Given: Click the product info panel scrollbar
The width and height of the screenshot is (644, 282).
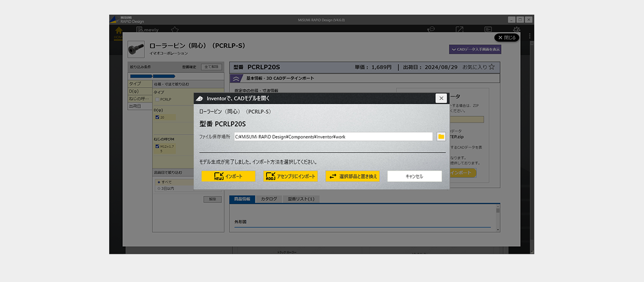Looking at the screenshot, I should [x=498, y=217].
